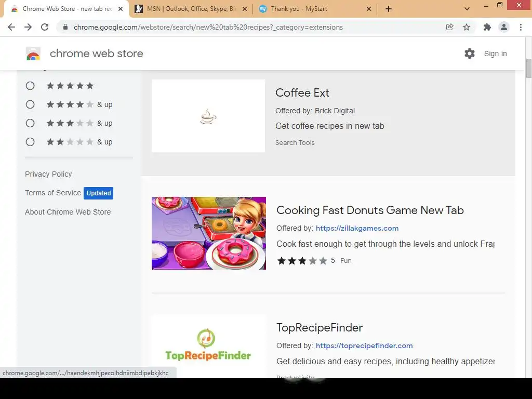The width and height of the screenshot is (532, 399).
Task: Close the MSN Outlook tab
Action: (245, 9)
